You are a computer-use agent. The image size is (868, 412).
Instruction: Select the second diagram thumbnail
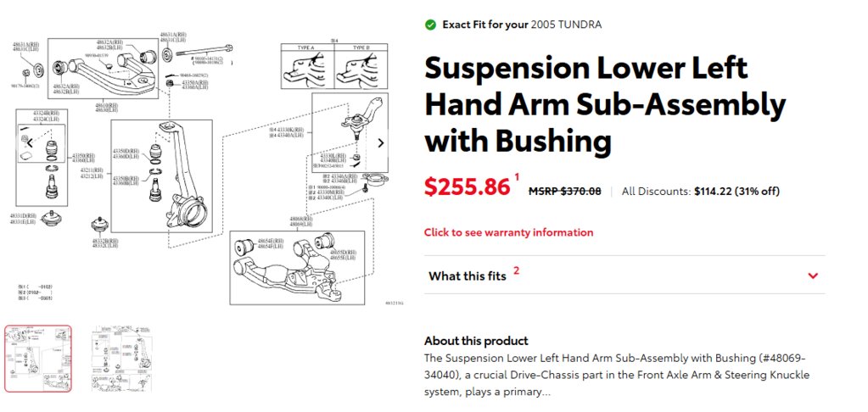tap(122, 359)
